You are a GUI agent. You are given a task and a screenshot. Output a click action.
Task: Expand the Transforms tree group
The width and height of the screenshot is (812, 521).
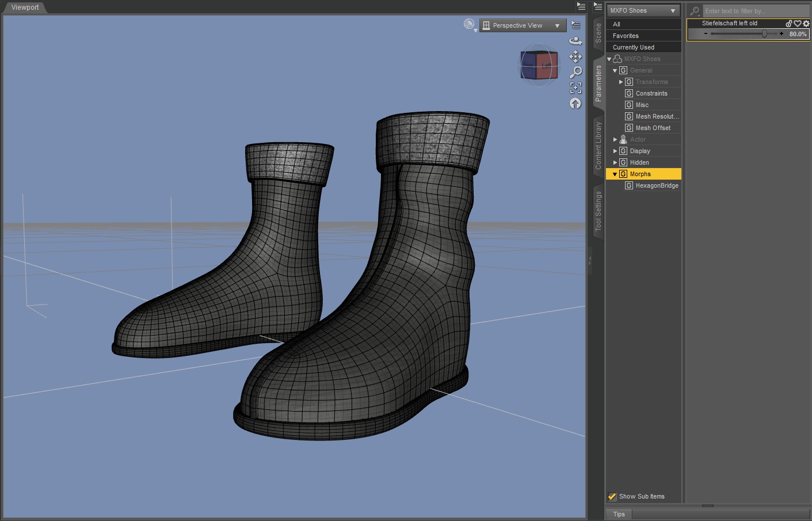(x=621, y=82)
